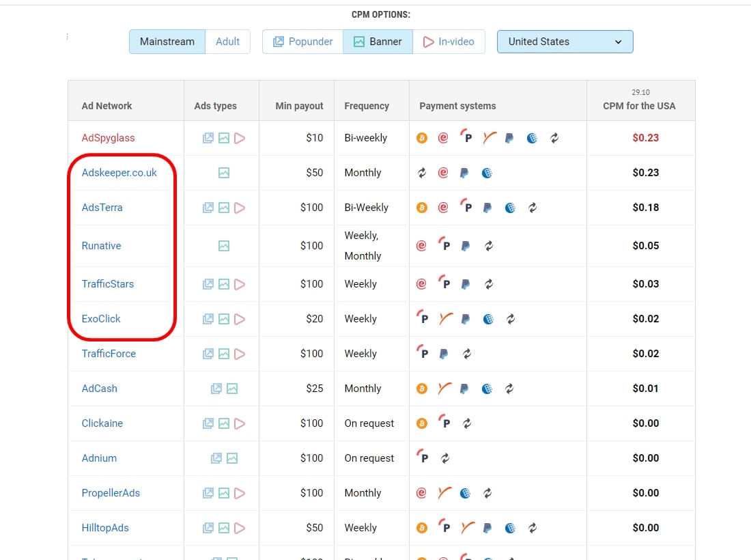
Task: Click the $0.01 CPM value for AdCash
Action: coord(646,389)
